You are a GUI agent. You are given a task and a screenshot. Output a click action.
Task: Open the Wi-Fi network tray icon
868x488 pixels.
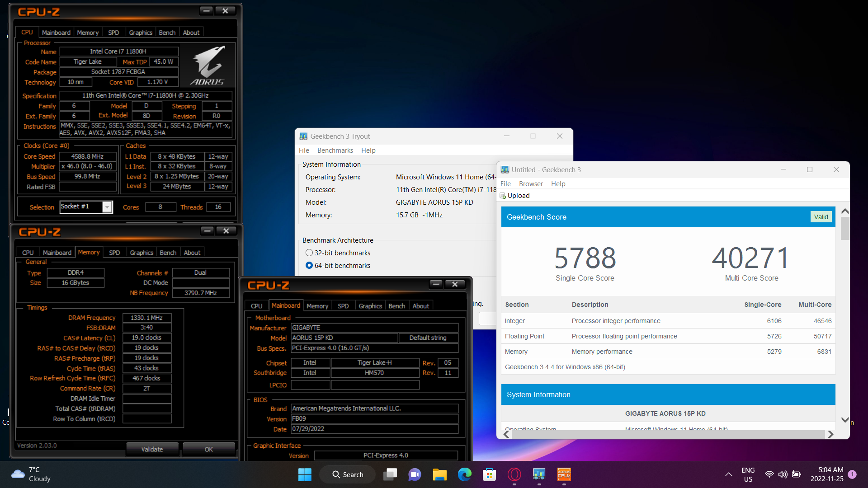[769, 474]
